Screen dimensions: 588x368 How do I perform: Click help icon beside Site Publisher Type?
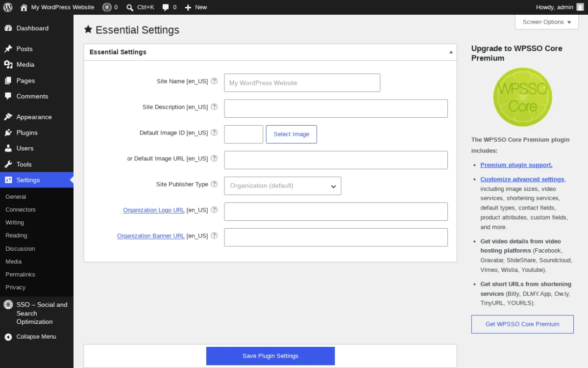click(214, 184)
